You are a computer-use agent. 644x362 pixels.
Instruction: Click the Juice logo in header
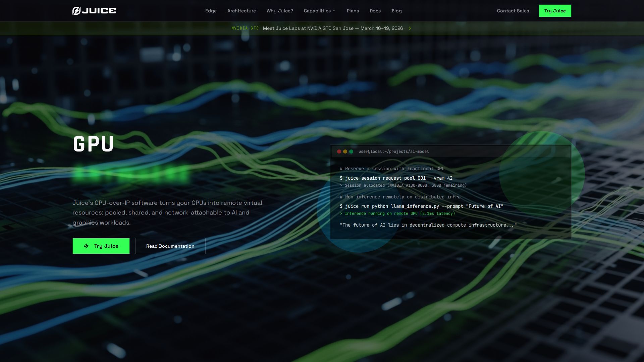pos(94,11)
